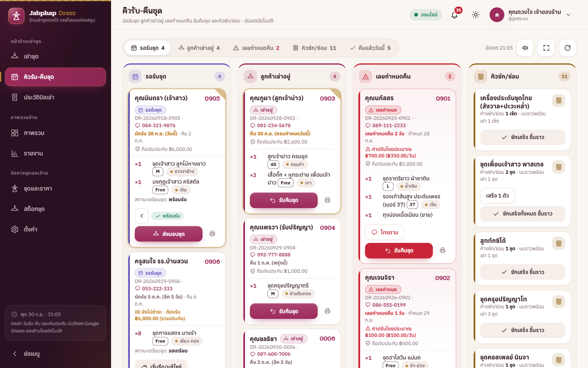The width and height of the screenshot is (588, 368).
Task: Click ส่งมอบชุด button for คุณมินตรา
Action: pyautogui.click(x=169, y=234)
